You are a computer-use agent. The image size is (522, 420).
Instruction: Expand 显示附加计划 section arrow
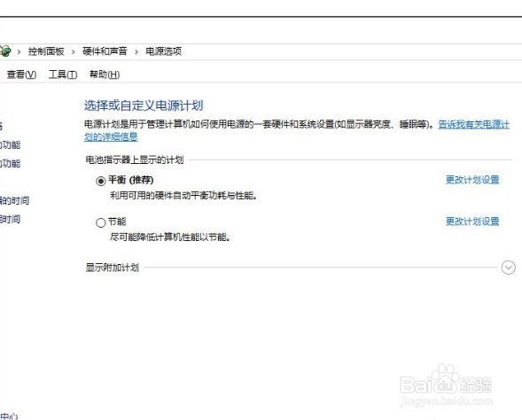[x=509, y=268]
